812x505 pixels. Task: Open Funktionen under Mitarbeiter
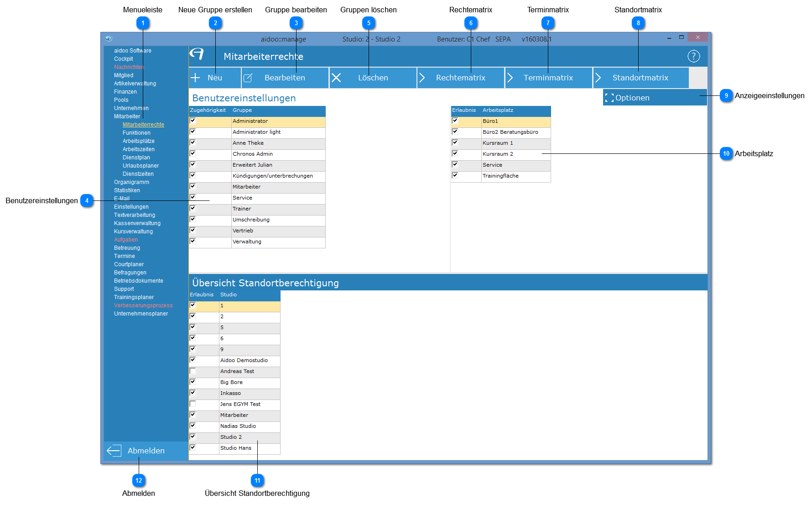click(x=136, y=133)
